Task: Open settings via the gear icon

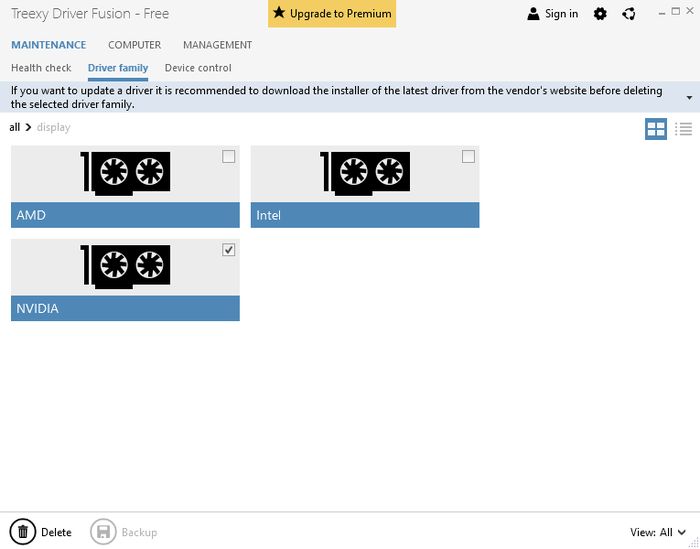Action: point(600,14)
